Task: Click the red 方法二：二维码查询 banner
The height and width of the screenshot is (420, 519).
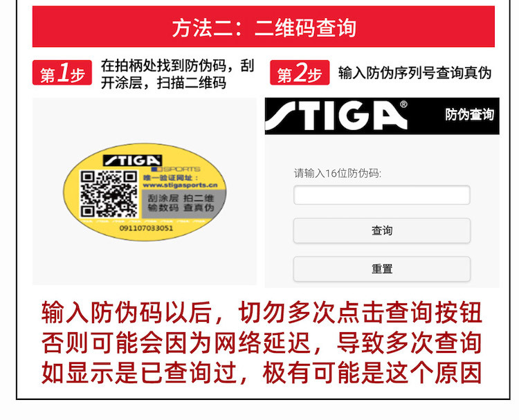Action: (x=264, y=27)
